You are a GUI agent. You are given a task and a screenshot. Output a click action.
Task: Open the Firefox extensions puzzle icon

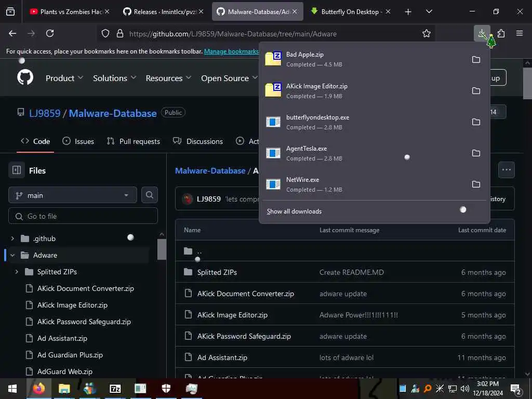501,33
